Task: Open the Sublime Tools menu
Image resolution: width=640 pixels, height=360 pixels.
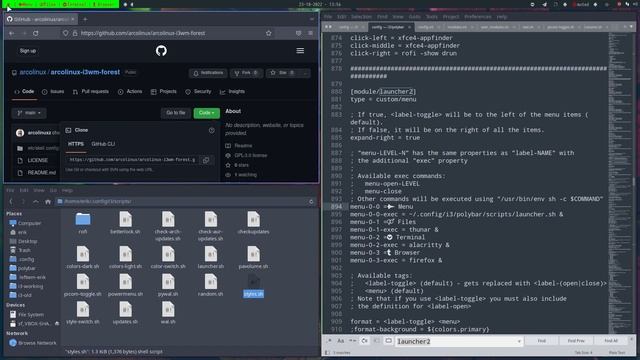Action: click(431, 17)
